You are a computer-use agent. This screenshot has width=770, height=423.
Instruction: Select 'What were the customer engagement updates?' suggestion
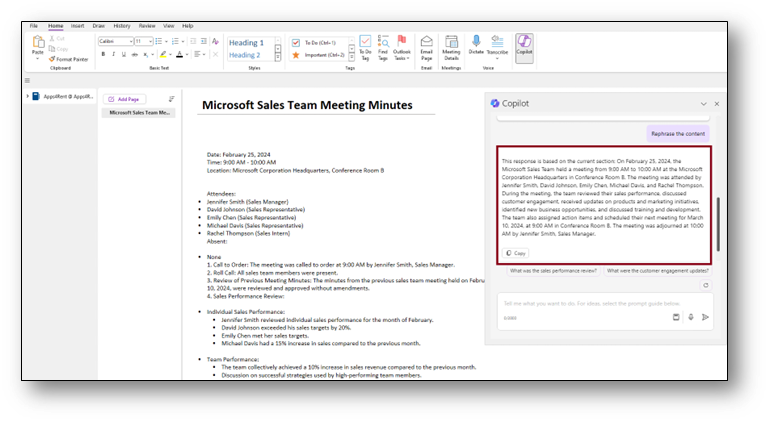tap(658, 271)
